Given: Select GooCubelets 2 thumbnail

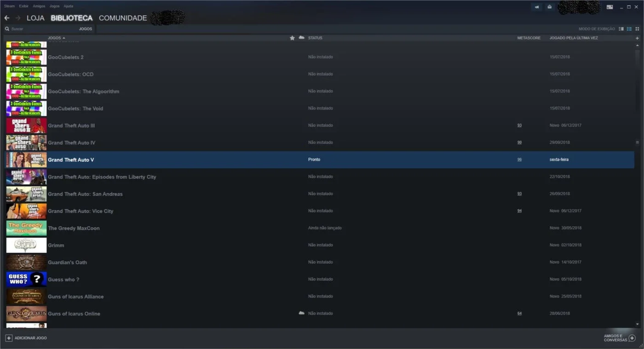Looking at the screenshot, I should pyautogui.click(x=26, y=57).
